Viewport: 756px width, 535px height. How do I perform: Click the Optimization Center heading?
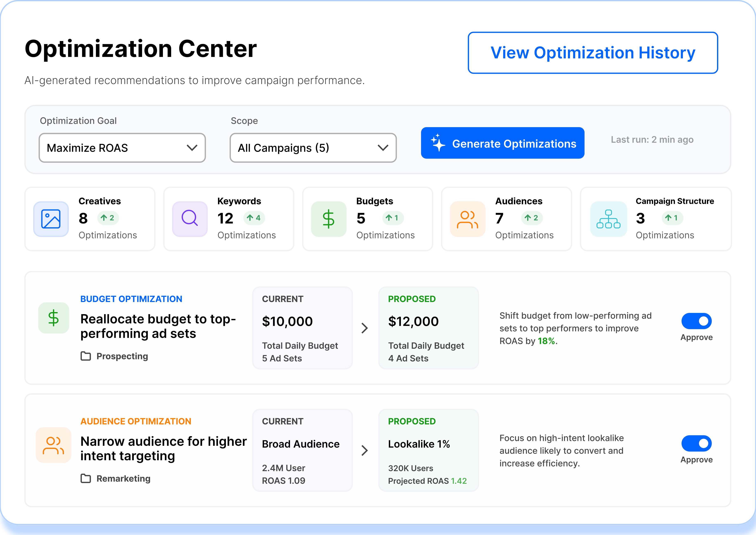tap(141, 49)
